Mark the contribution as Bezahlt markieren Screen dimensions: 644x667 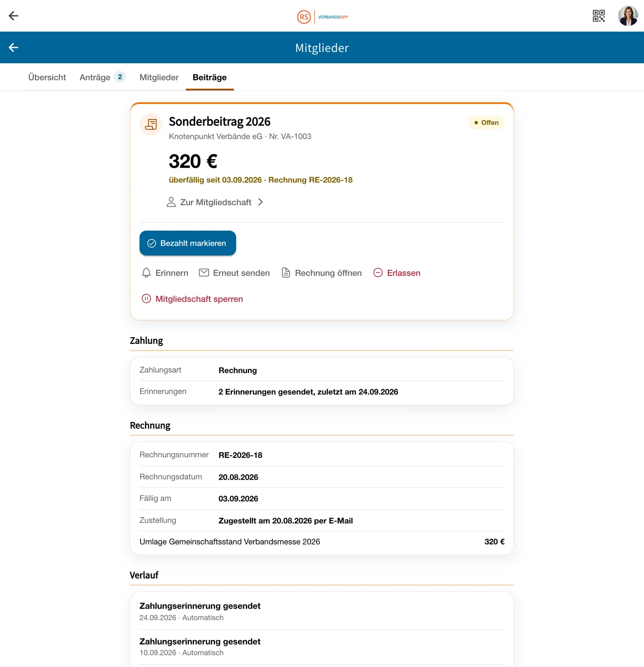point(188,243)
